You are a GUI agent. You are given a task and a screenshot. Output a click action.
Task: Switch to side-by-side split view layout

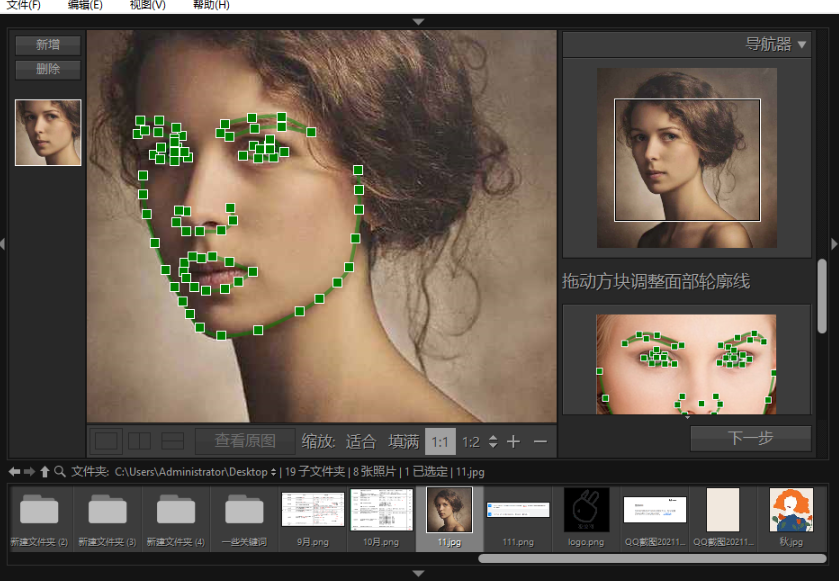139,441
